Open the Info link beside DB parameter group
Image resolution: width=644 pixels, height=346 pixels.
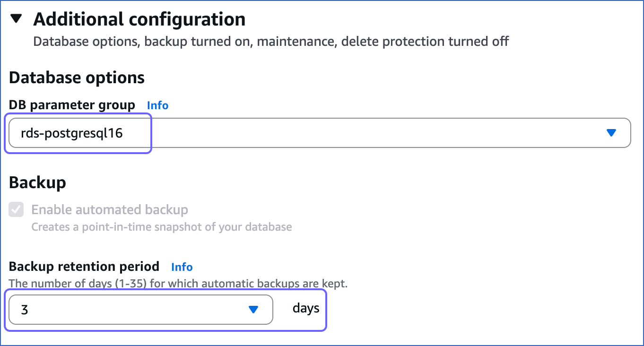point(157,105)
